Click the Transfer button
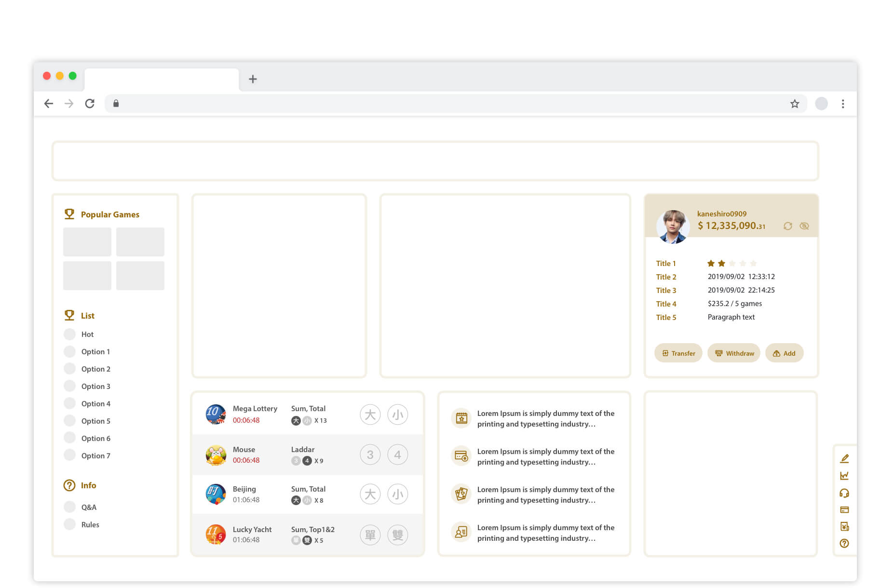 pos(678,353)
